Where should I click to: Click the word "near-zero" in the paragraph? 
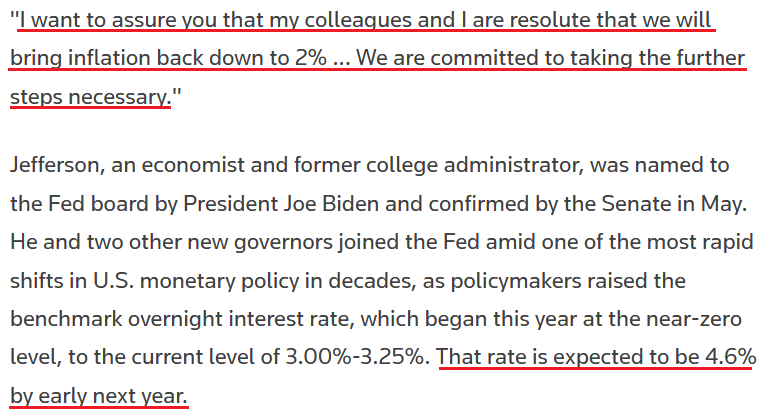tap(713, 319)
